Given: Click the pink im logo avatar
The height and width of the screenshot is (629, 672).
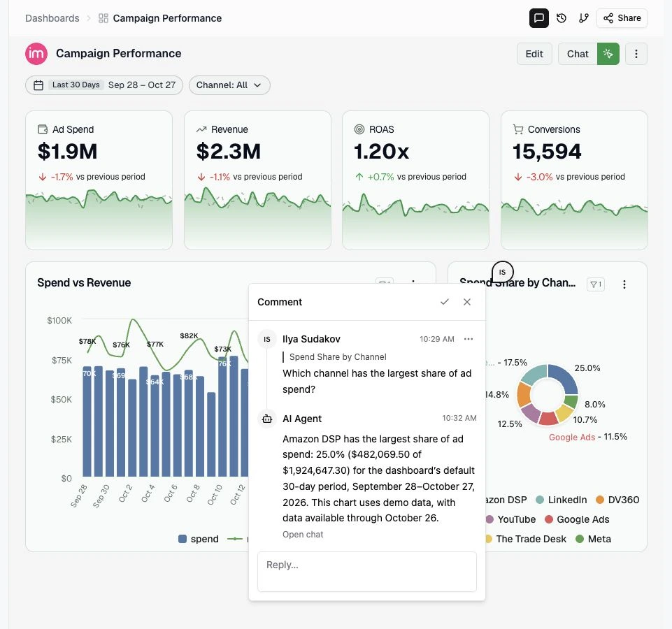Looking at the screenshot, I should (x=36, y=54).
